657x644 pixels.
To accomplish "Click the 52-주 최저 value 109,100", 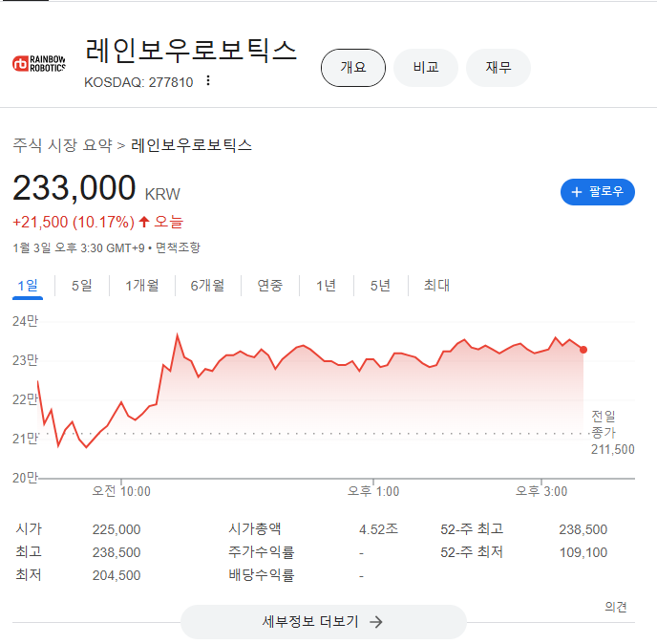I will 583,552.
